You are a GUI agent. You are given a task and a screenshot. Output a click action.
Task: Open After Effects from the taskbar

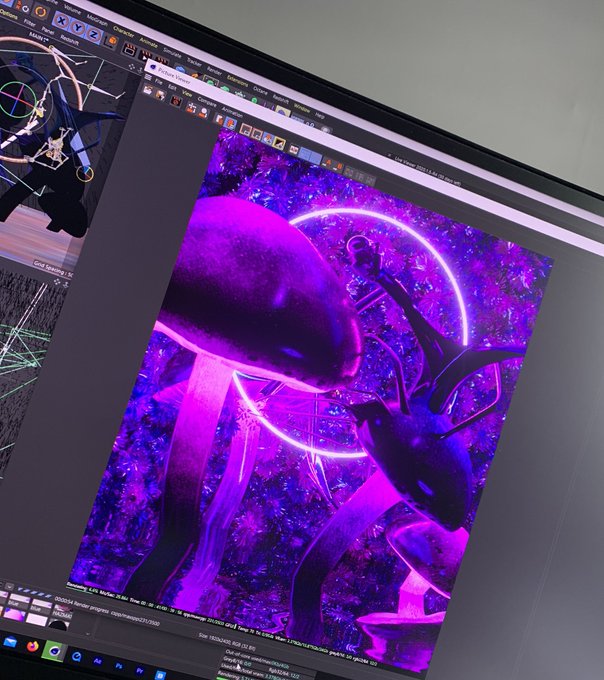[98, 661]
